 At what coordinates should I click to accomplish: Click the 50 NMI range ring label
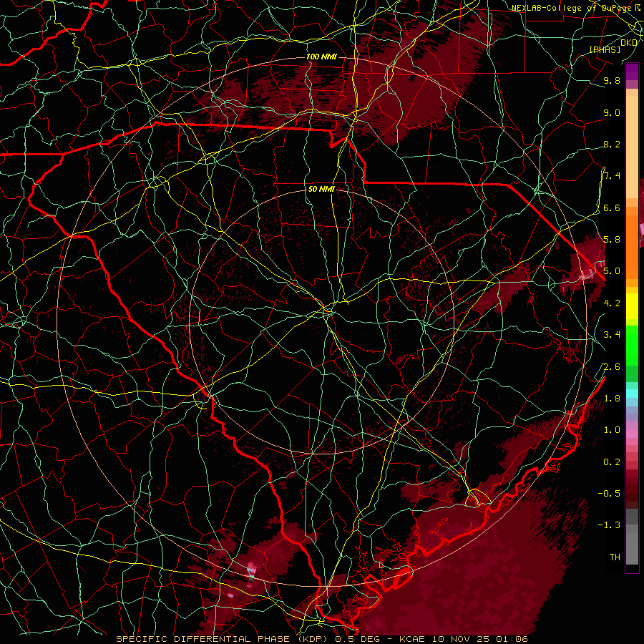pyautogui.click(x=321, y=189)
